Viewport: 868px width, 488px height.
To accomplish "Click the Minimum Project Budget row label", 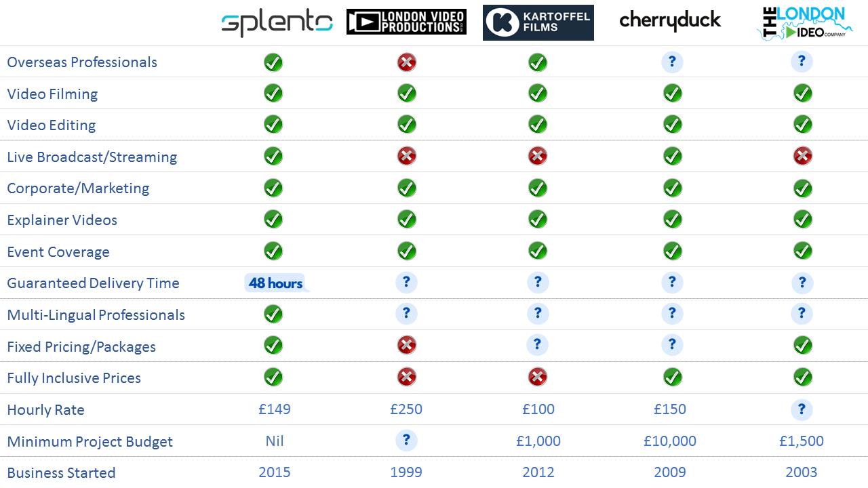I will [x=90, y=442].
